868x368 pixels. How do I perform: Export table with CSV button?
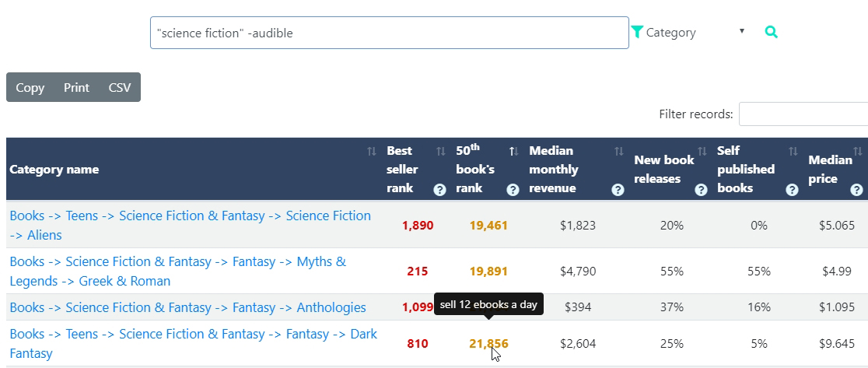coord(120,87)
